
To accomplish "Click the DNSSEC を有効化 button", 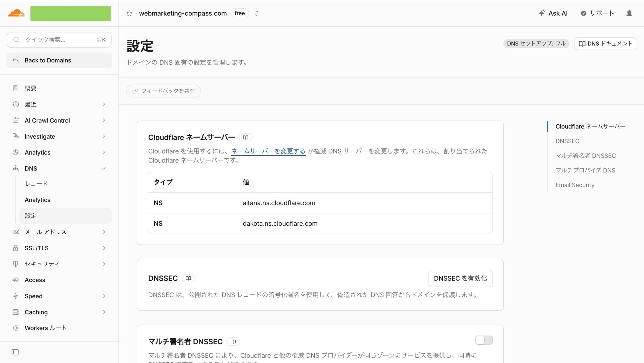I will [460, 278].
